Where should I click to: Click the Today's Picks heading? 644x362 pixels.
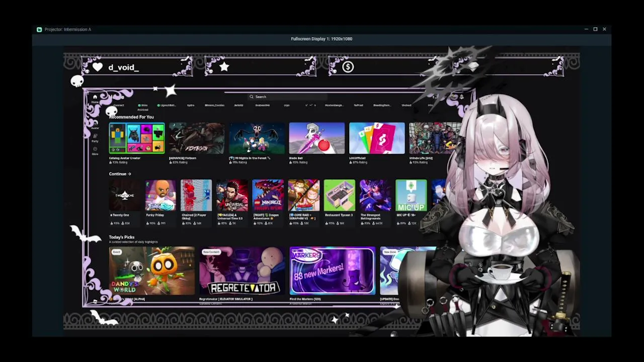[x=122, y=237]
